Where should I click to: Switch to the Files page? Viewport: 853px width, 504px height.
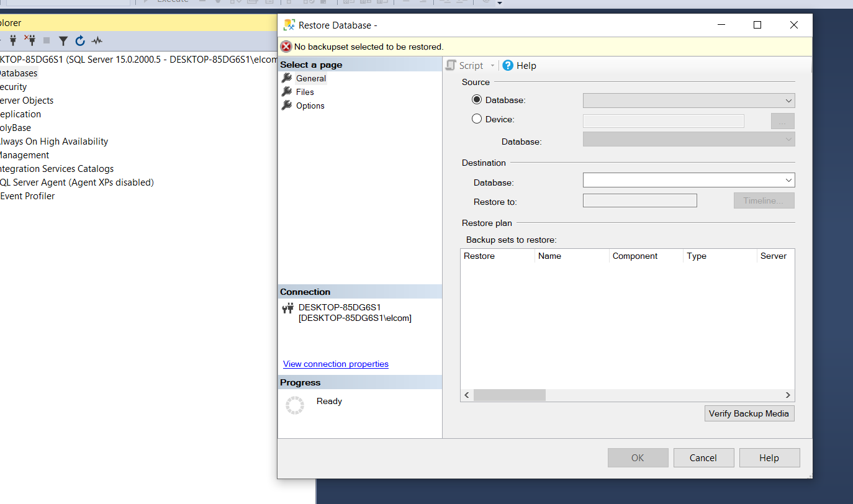tap(304, 92)
